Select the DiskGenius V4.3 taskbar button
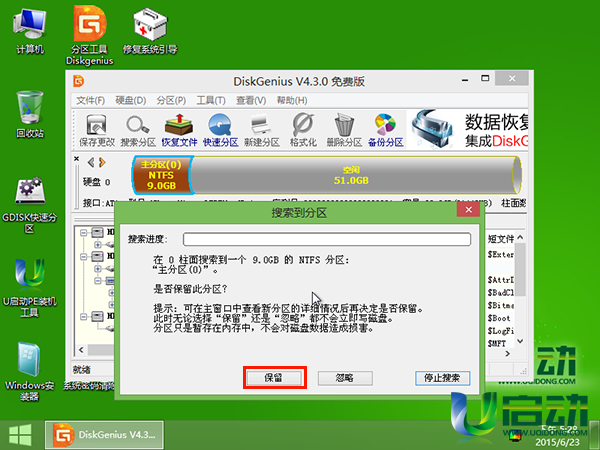 pyautogui.click(x=104, y=435)
